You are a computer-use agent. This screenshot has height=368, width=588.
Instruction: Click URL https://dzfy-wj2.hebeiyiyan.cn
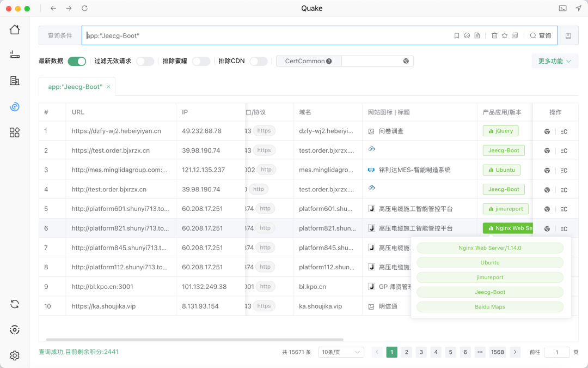pos(117,131)
